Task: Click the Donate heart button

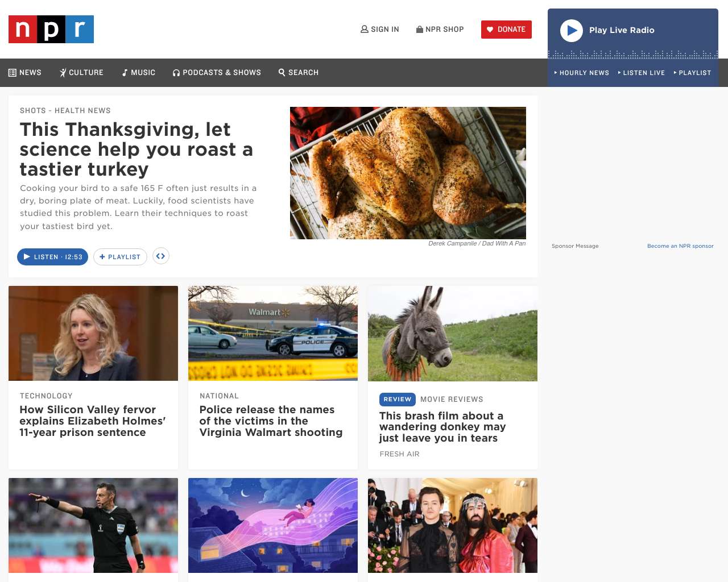Action: (x=506, y=30)
